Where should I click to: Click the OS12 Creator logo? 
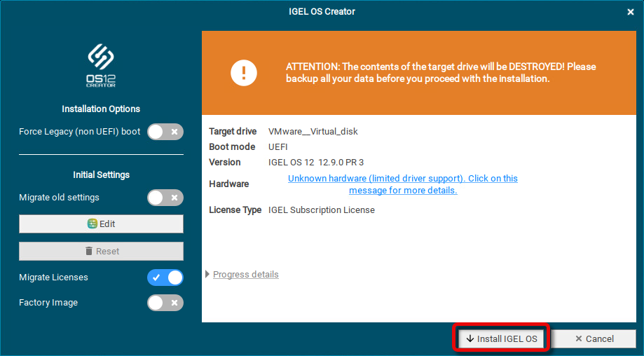coord(101,65)
